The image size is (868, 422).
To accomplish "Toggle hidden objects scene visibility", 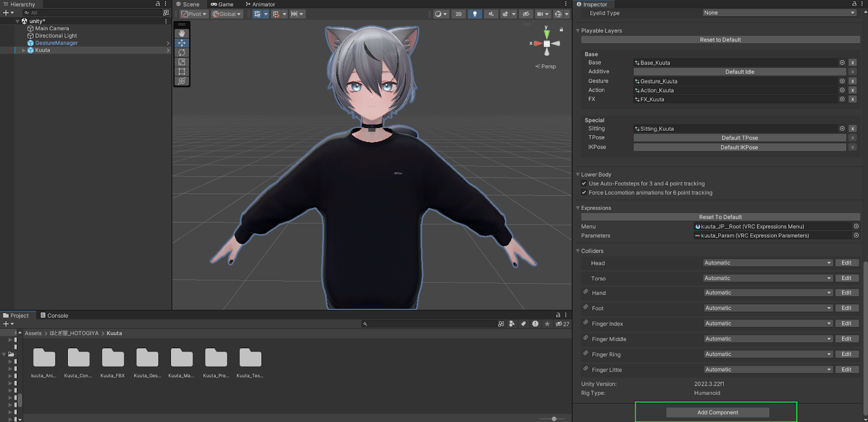I will click(x=525, y=14).
